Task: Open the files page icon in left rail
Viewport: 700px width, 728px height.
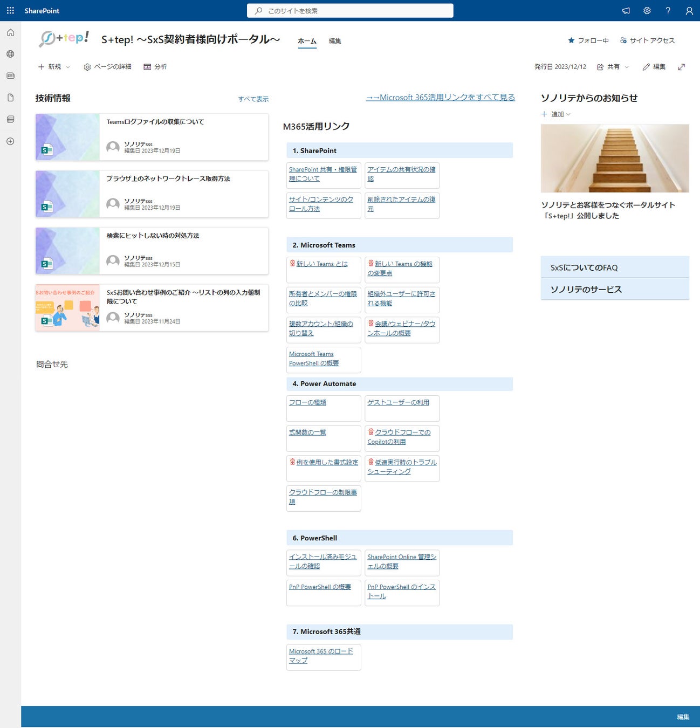Action: pos(10,98)
